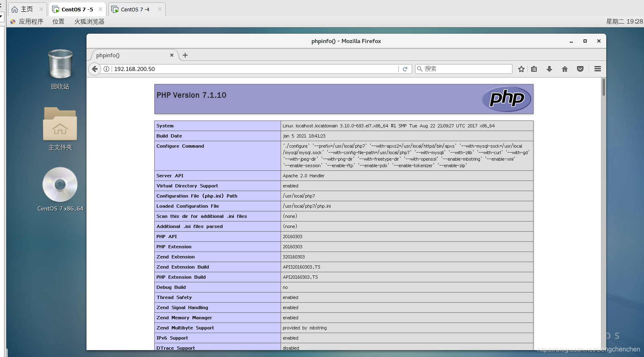644x357 pixels.
Task: Select the Loaded Configuration File label
Action: point(188,206)
